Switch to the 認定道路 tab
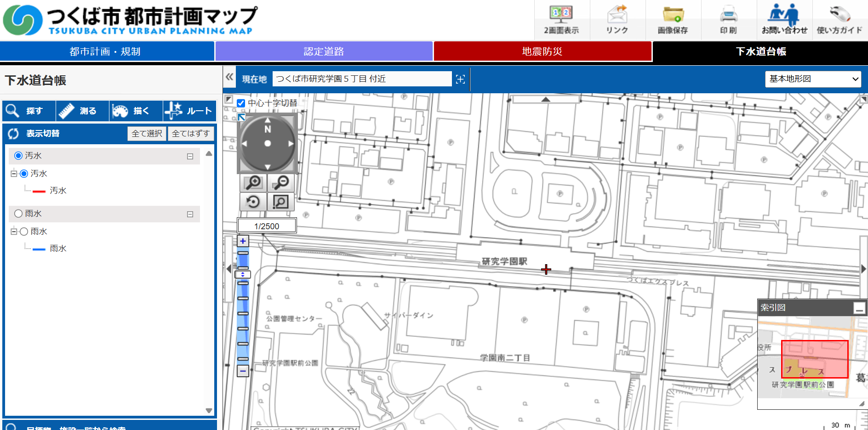The image size is (868, 430). pyautogui.click(x=324, y=51)
